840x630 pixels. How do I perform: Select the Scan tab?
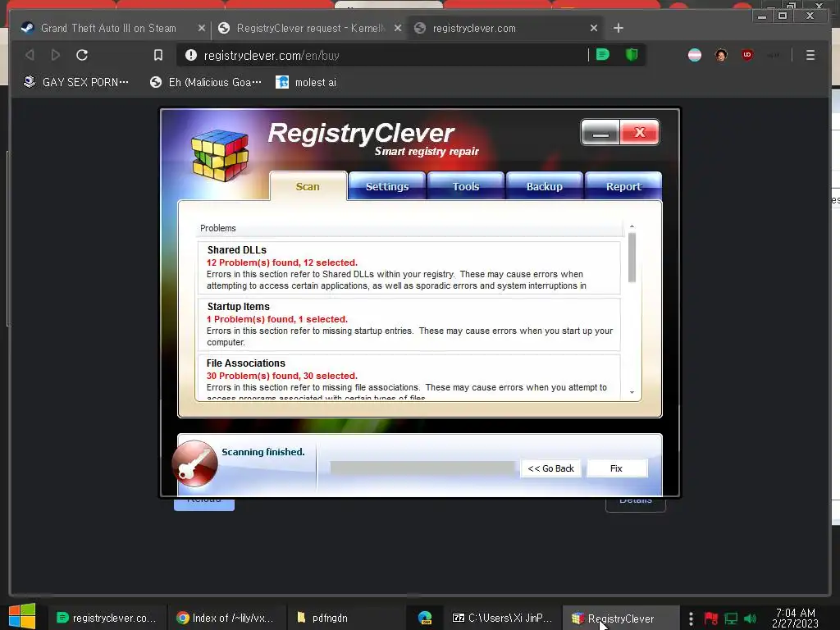coord(308,186)
